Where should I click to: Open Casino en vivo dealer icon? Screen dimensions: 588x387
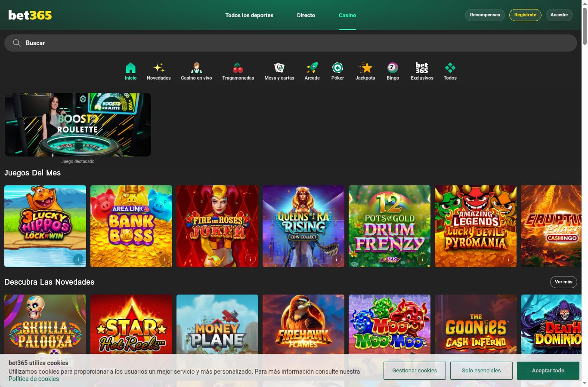click(196, 68)
